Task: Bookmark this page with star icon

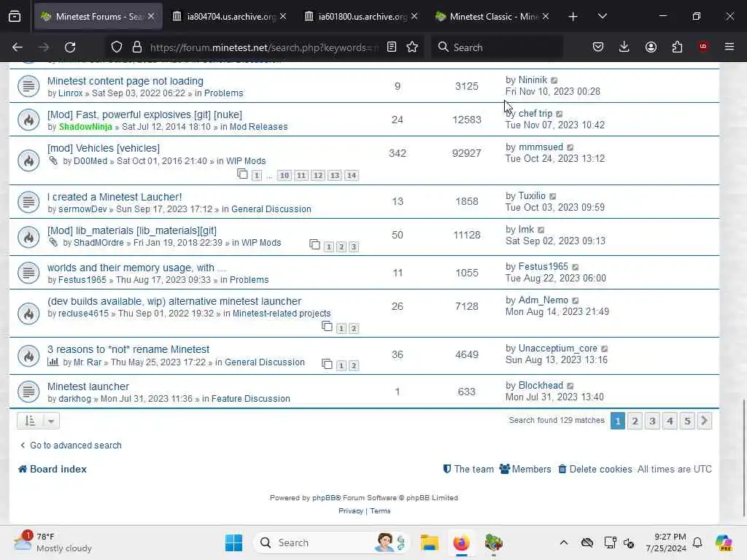Action: [x=412, y=47]
